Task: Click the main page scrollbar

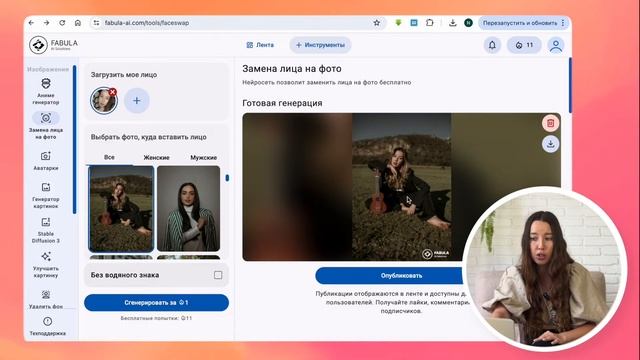Action: pos(570,86)
